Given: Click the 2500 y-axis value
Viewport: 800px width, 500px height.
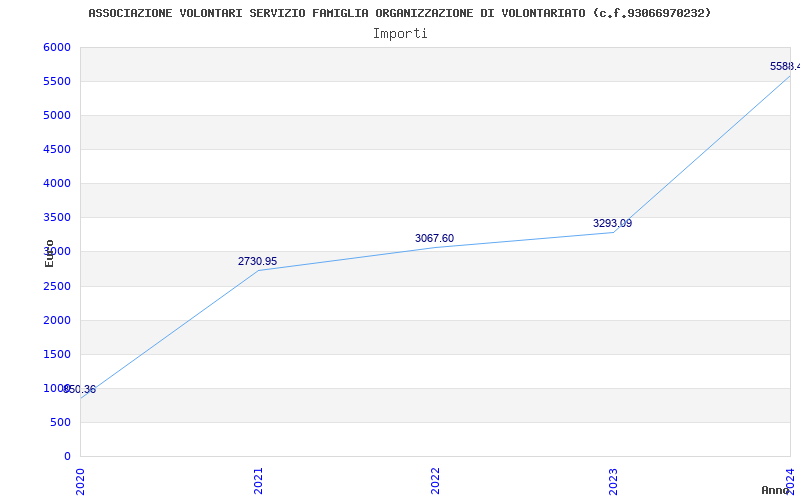Looking at the screenshot, I should (57, 286).
